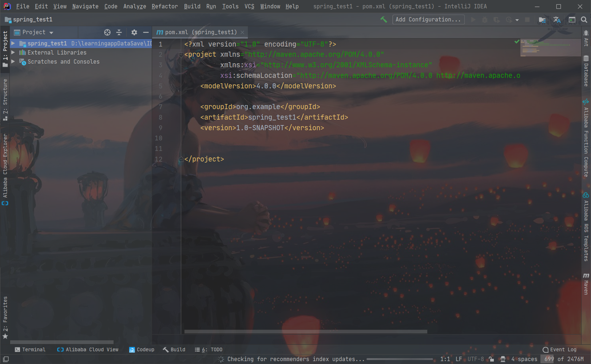591x364 pixels.
Task: Click the Build Project hammer icon
Action: 384,20
